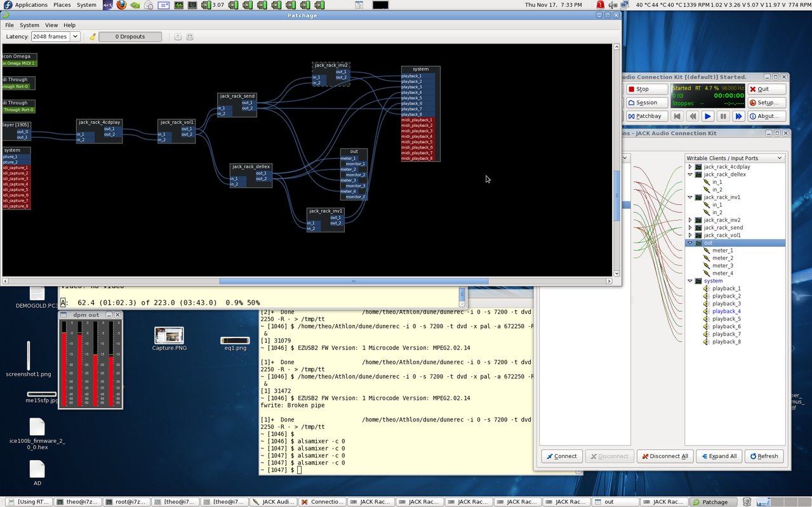The height and width of the screenshot is (507, 812).
Task: Select the eq1.png desktop icon
Action: (235, 341)
